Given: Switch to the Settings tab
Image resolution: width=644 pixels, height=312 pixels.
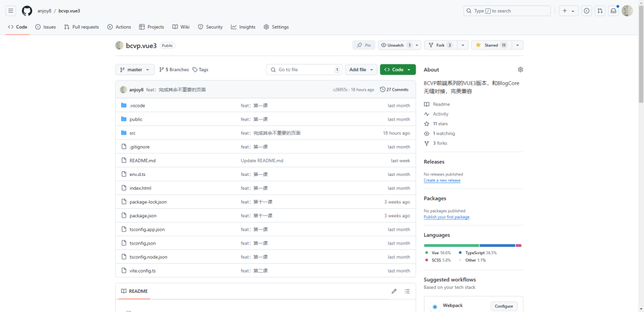Looking at the screenshot, I should 276,27.
